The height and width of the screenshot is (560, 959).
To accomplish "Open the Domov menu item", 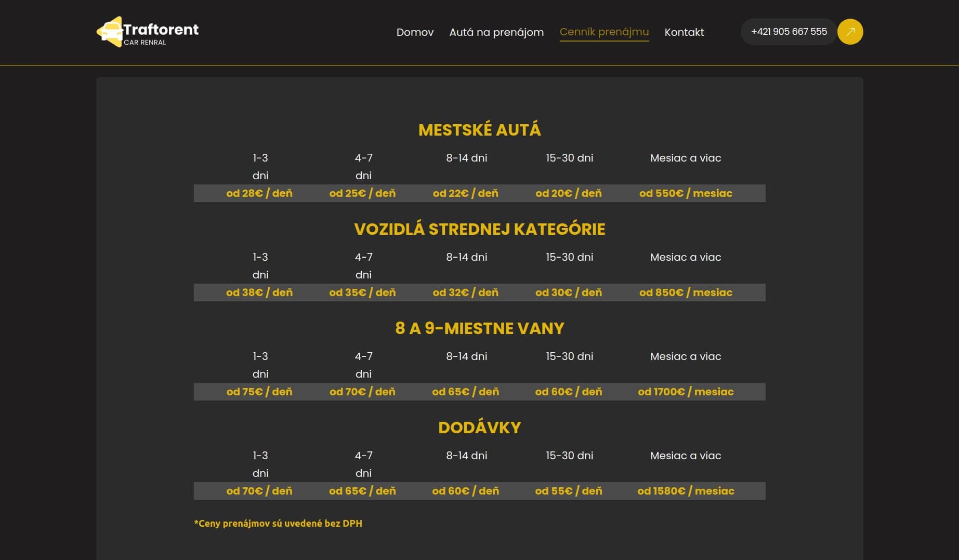I will click(415, 32).
